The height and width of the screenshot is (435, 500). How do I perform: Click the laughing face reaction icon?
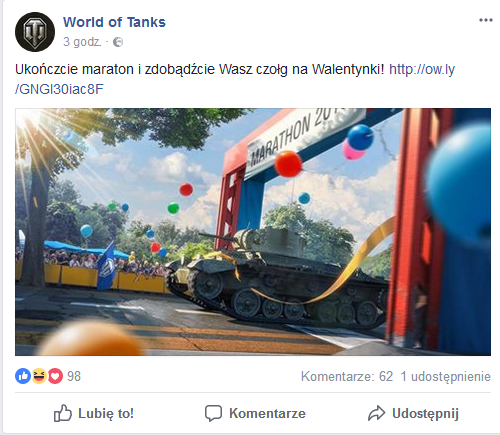click(x=39, y=376)
